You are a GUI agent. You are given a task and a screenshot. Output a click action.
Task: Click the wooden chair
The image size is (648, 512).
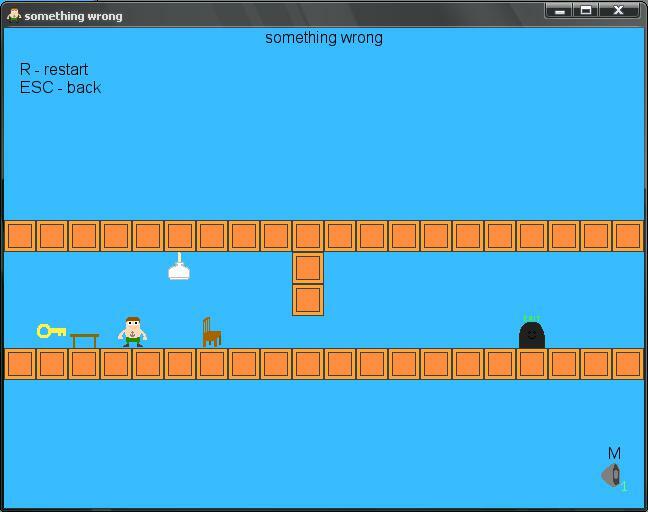tap(211, 332)
